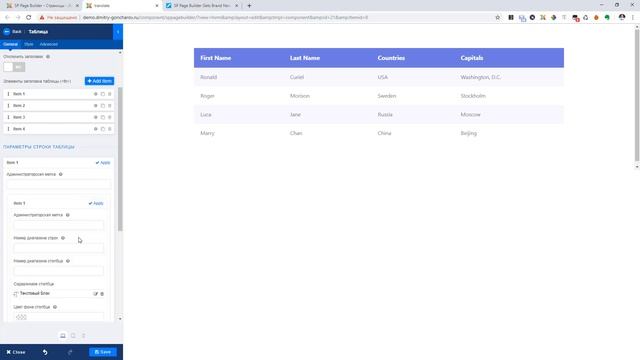Toggle the disable-header switch
Image resolution: width=640 pixels, height=360 pixels.
click(x=14, y=67)
